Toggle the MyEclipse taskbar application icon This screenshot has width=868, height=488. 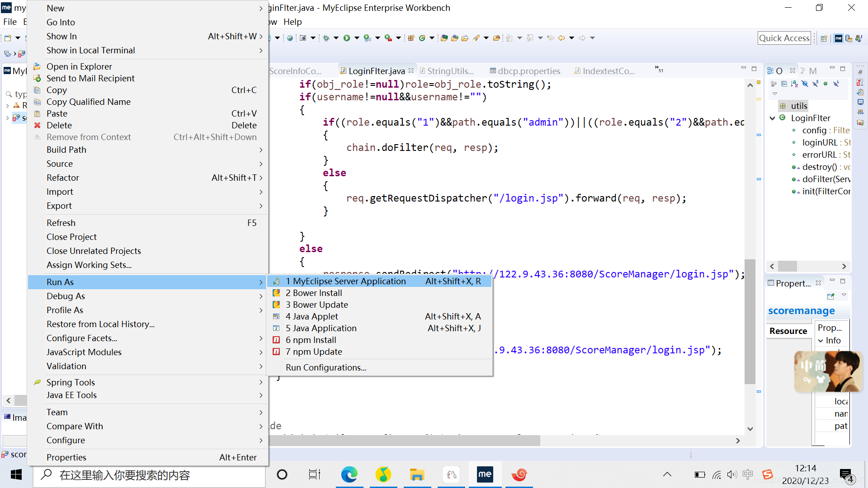(x=484, y=474)
